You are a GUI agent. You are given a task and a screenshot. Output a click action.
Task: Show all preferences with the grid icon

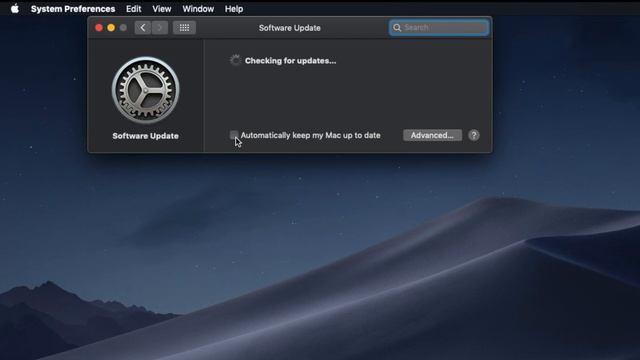pos(184,28)
